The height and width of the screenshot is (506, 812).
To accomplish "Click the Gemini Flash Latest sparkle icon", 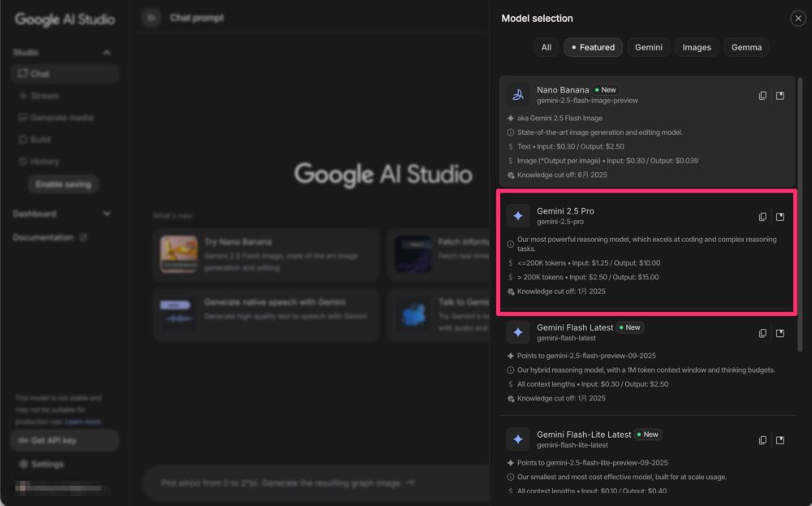I will (x=518, y=332).
